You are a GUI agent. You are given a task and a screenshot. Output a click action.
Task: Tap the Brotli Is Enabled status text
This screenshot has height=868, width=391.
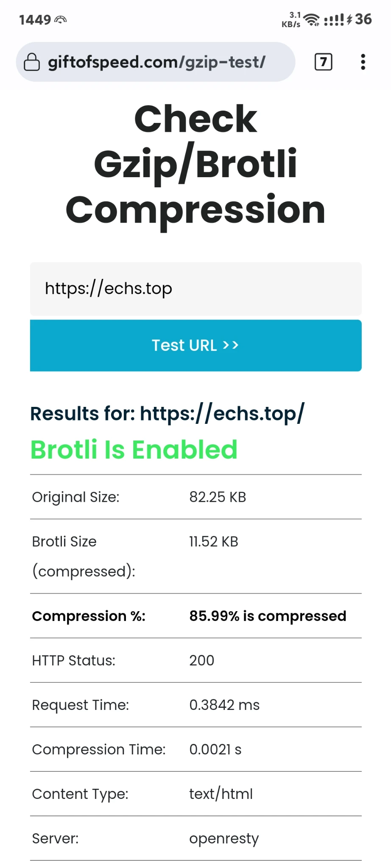134,450
